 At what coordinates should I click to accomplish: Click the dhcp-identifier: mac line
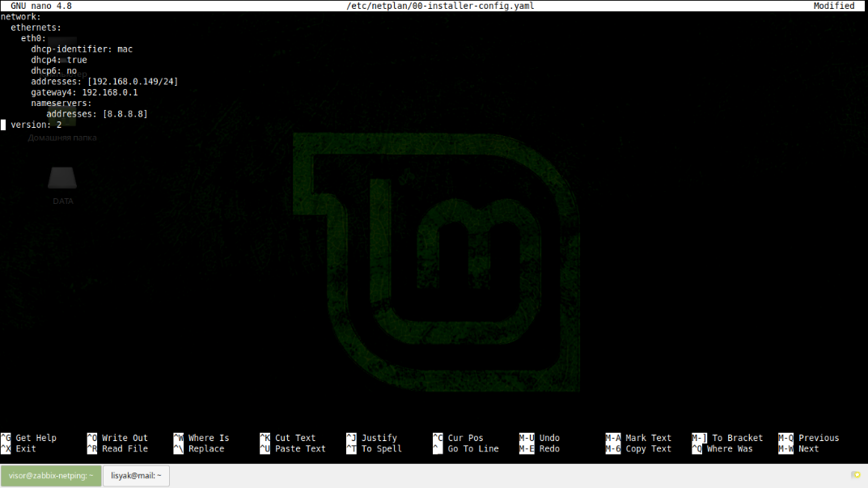point(81,49)
